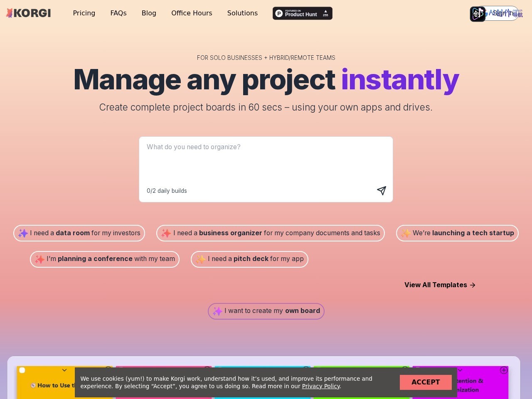
Task: Expand chevron on yellow board column
Action: click(64, 370)
